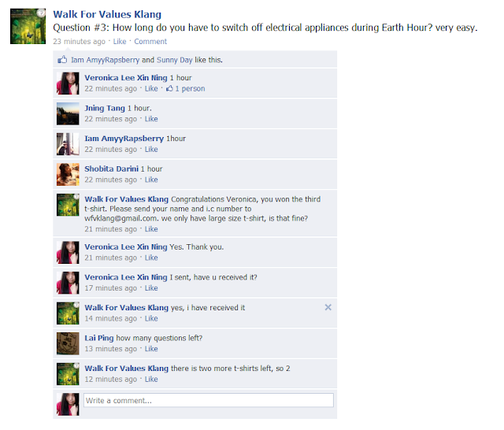Open the Walk For Values Klang page title

pyautogui.click(x=107, y=14)
